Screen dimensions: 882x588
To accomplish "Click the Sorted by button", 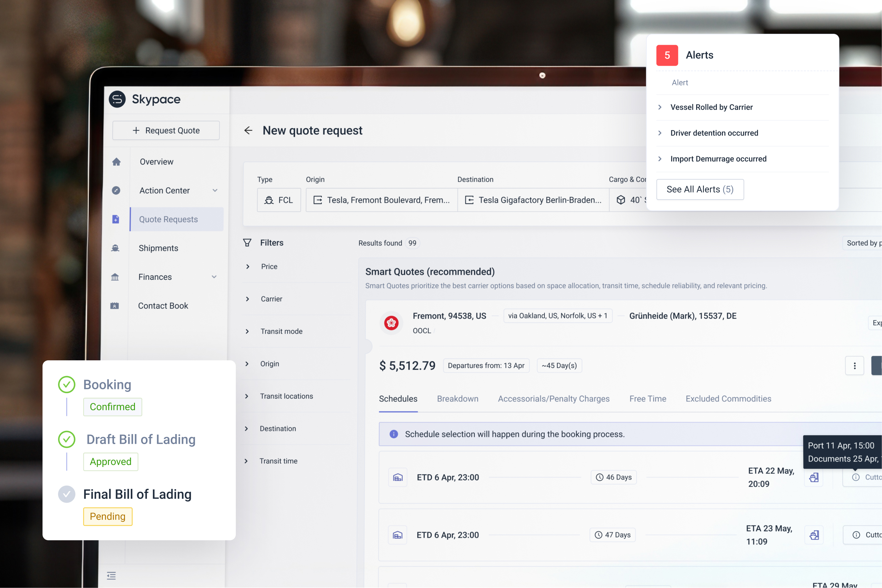I will pyautogui.click(x=862, y=243).
